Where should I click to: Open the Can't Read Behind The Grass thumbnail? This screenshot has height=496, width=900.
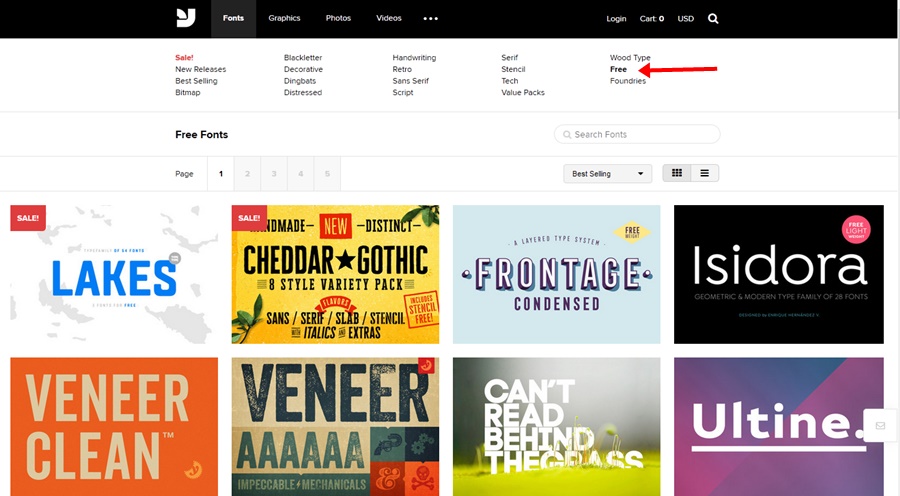(x=556, y=427)
